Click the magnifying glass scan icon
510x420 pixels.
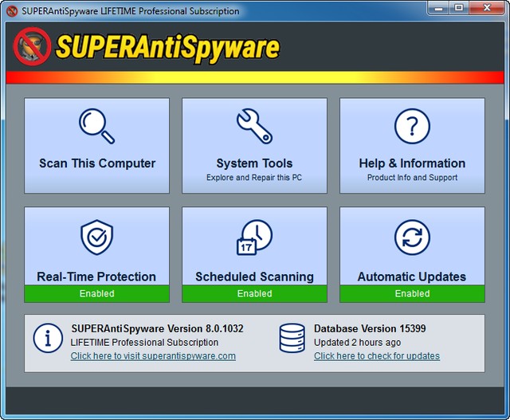coord(97,127)
